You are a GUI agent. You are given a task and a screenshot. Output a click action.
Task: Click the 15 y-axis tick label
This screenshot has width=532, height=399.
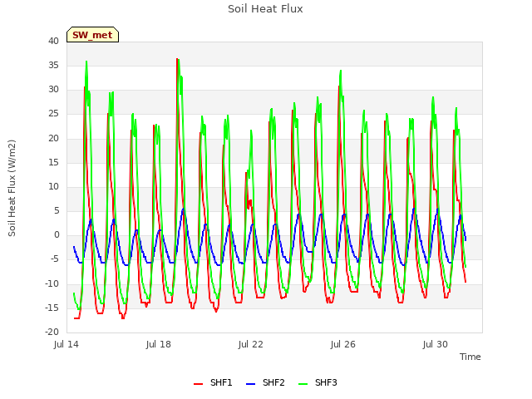pos(53,163)
